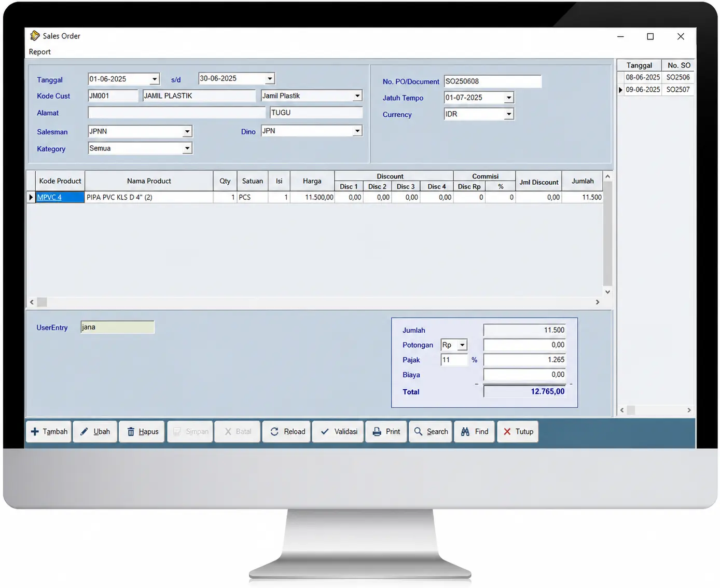The width and height of the screenshot is (720, 588).
Task: Click the MPVC 4 product code link
Action: tap(49, 197)
